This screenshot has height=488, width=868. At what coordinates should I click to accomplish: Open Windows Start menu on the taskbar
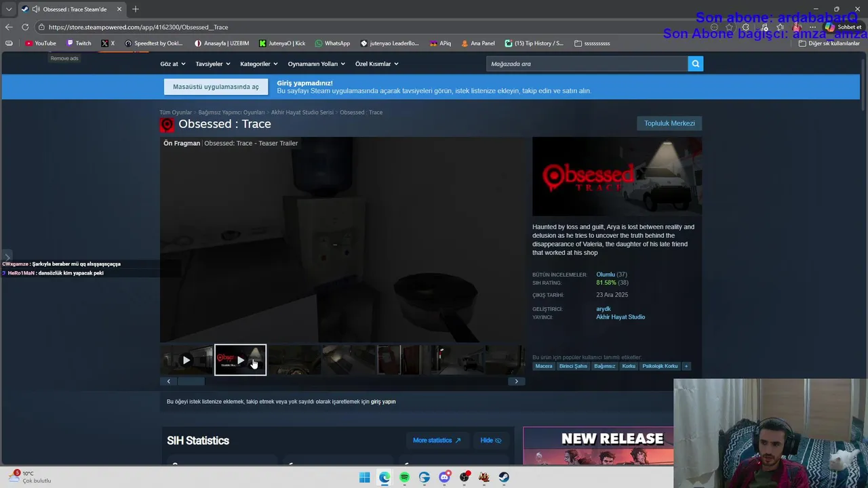[364, 477]
